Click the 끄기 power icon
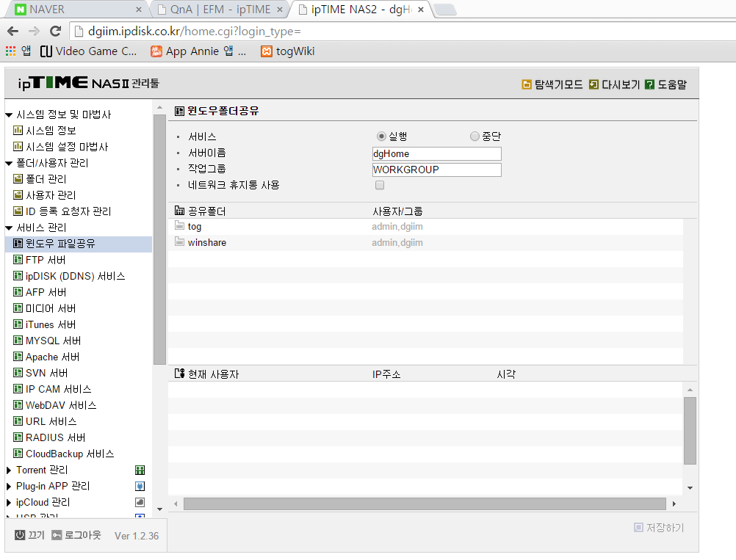The height and width of the screenshot is (560, 736). click(20, 535)
